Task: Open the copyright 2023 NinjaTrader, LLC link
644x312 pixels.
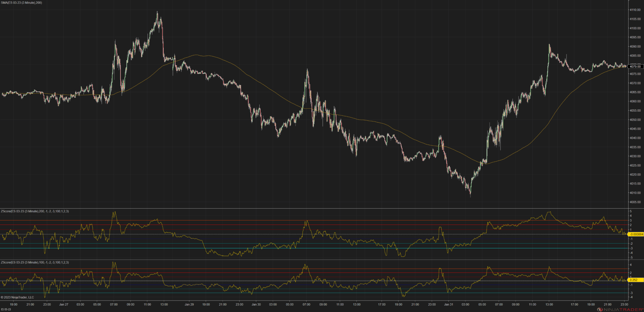Action: coord(17,297)
